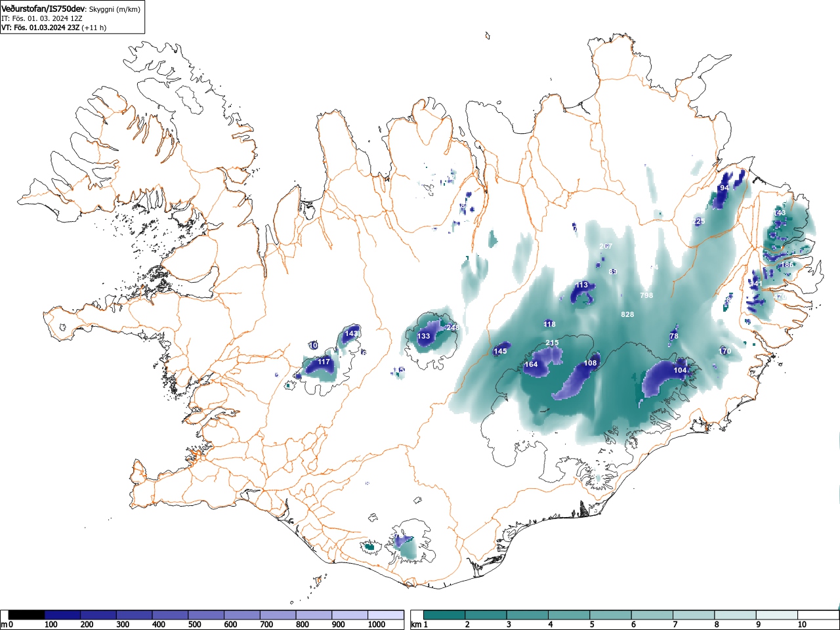Click the km unit label of the teal legend

415,625
